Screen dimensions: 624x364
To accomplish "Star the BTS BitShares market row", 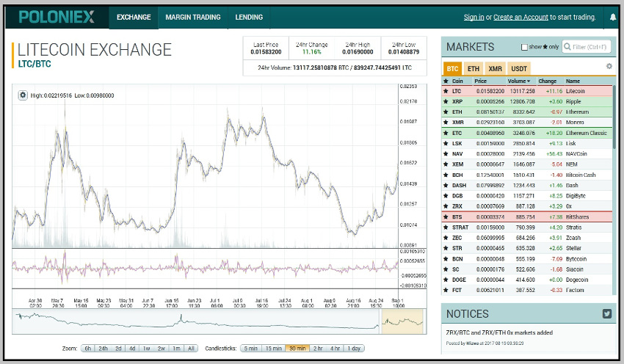I will (446, 216).
